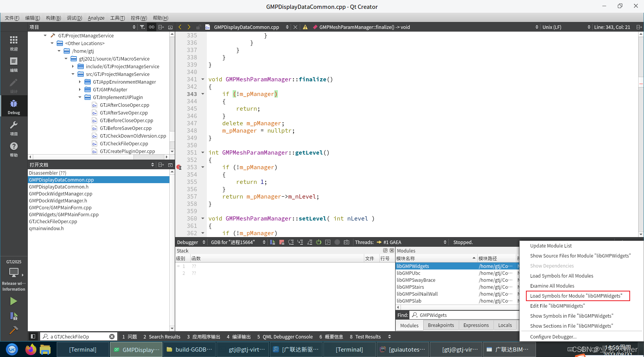Expand the GTJAppEnvironmentManager folder
Screen dimensions: 644x357
[80, 82]
